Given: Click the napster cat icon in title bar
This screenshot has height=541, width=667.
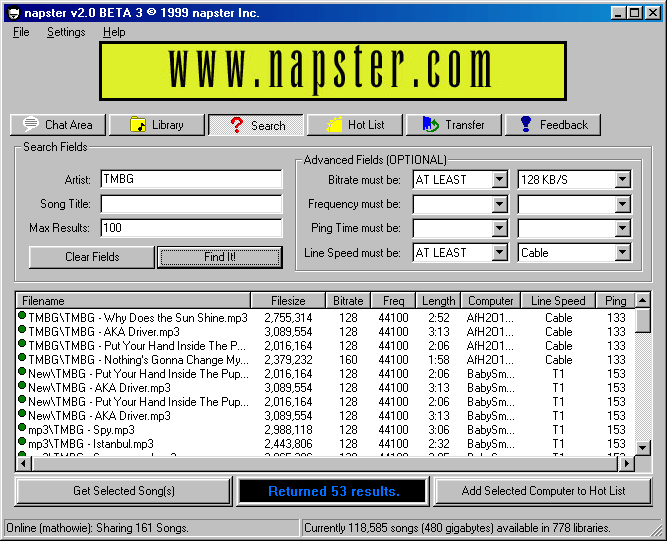Looking at the screenshot, I should click(x=14, y=13).
